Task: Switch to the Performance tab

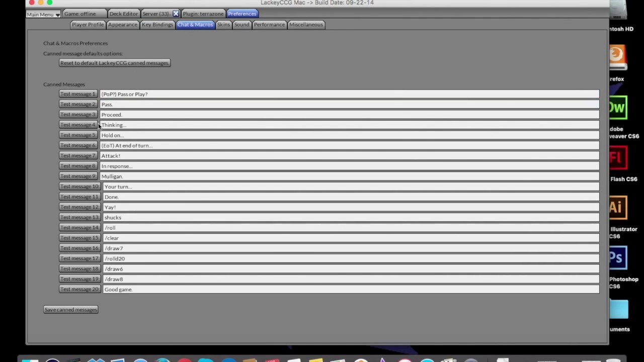Action: click(x=269, y=25)
